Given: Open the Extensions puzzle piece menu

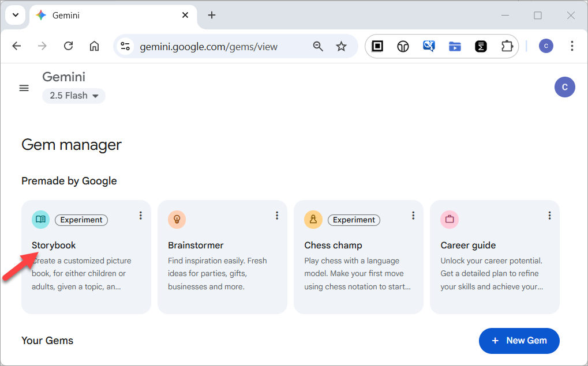Looking at the screenshot, I should (507, 46).
